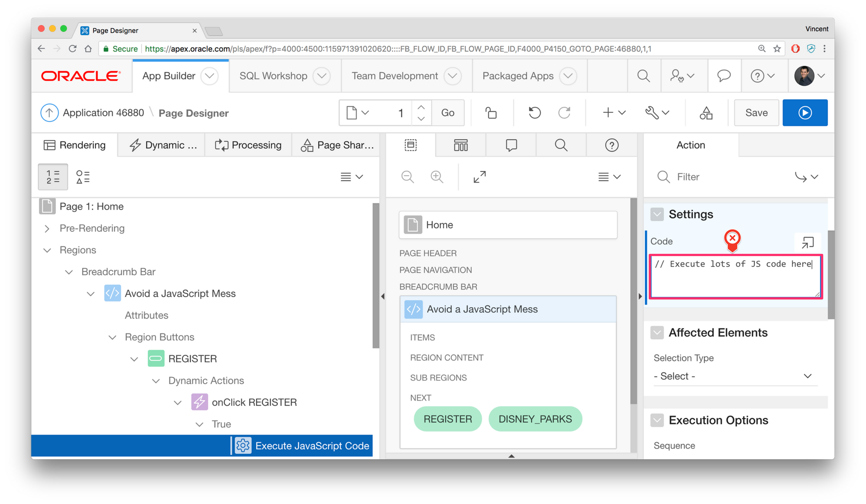
Task: Click the Redo toolbar icon
Action: click(565, 112)
